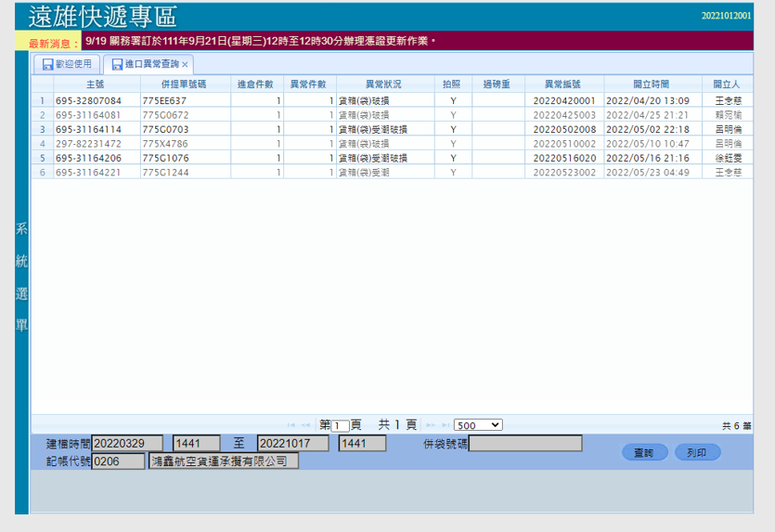The height and width of the screenshot is (532, 775).
Task: Switch to the 歡迎使用 tab
Action: (73, 64)
